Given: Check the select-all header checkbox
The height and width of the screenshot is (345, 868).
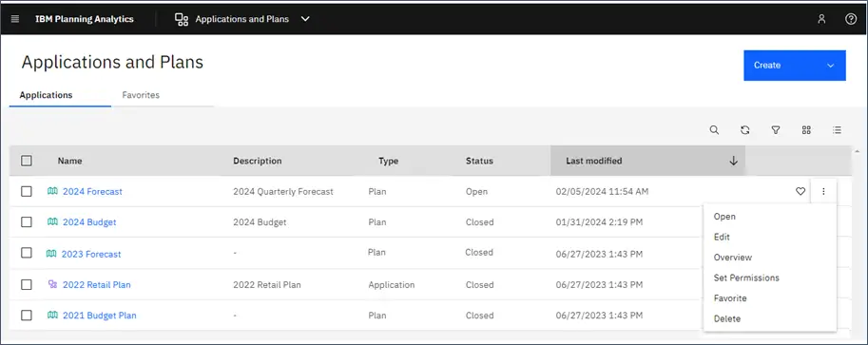Looking at the screenshot, I should pos(27,162).
